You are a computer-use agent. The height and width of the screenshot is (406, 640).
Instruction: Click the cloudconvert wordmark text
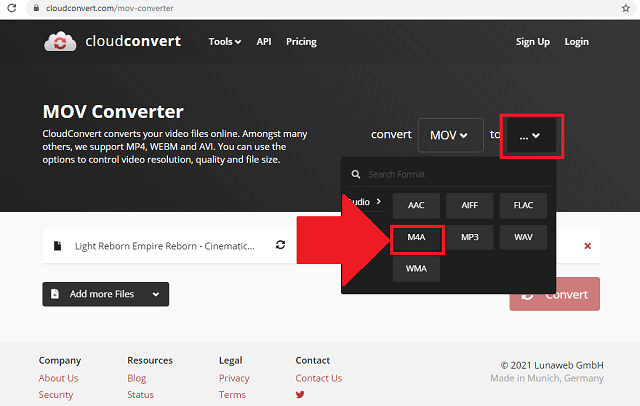133,41
